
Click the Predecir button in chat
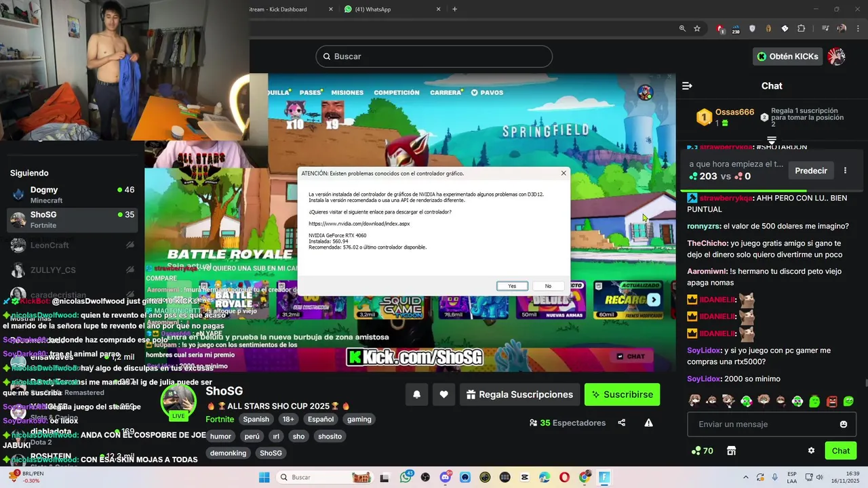click(x=811, y=171)
